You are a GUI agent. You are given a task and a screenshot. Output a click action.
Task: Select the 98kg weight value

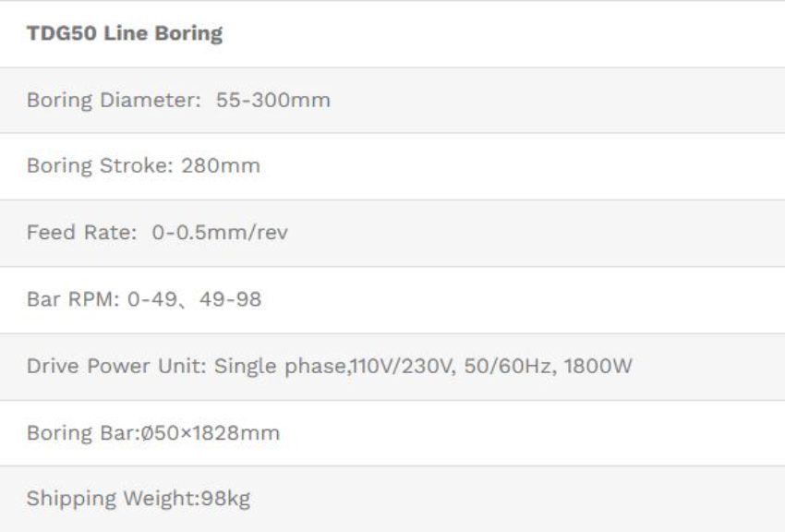click(224, 500)
